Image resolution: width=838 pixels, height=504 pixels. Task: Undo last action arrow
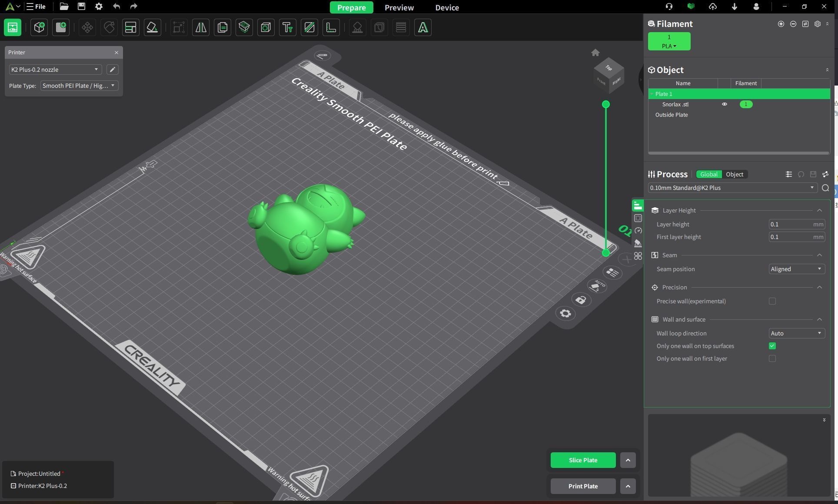(116, 7)
